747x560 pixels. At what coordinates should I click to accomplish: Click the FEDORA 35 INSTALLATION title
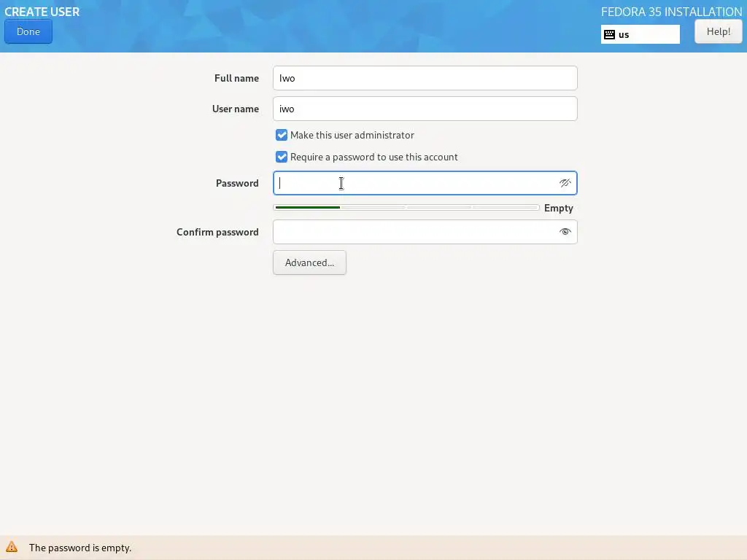tap(671, 12)
